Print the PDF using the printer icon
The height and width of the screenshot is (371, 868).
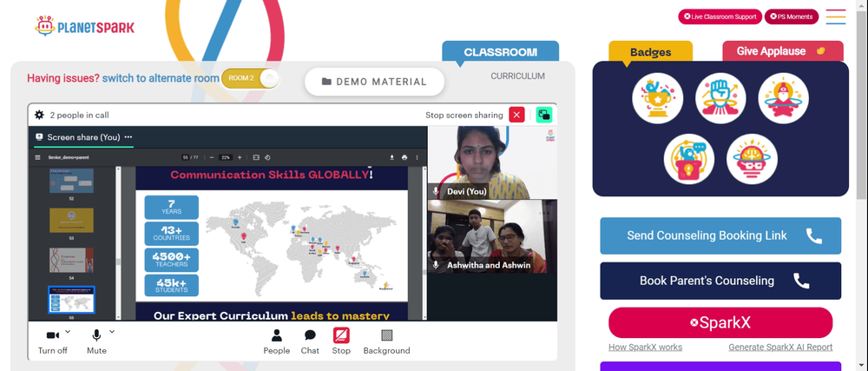[x=404, y=157]
